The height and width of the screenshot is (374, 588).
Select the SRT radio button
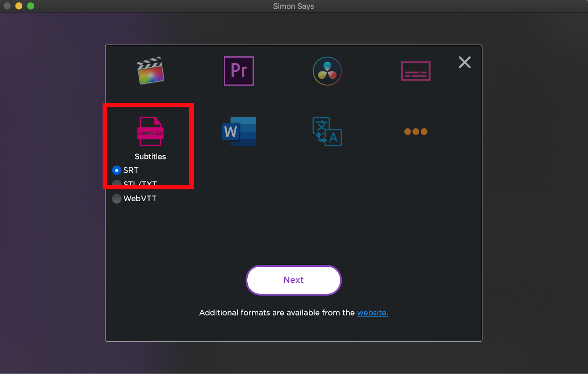tap(116, 170)
